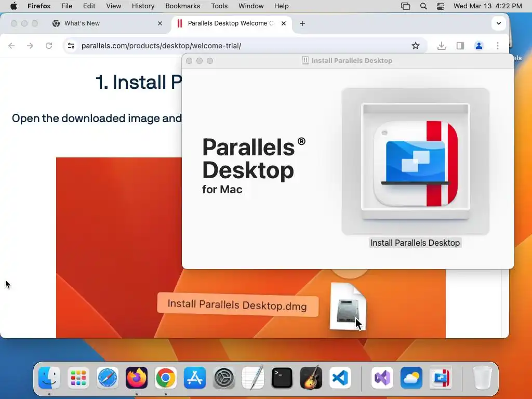The width and height of the screenshot is (532, 399).
Task: Open the browser three-dot menu
Action: click(497, 46)
